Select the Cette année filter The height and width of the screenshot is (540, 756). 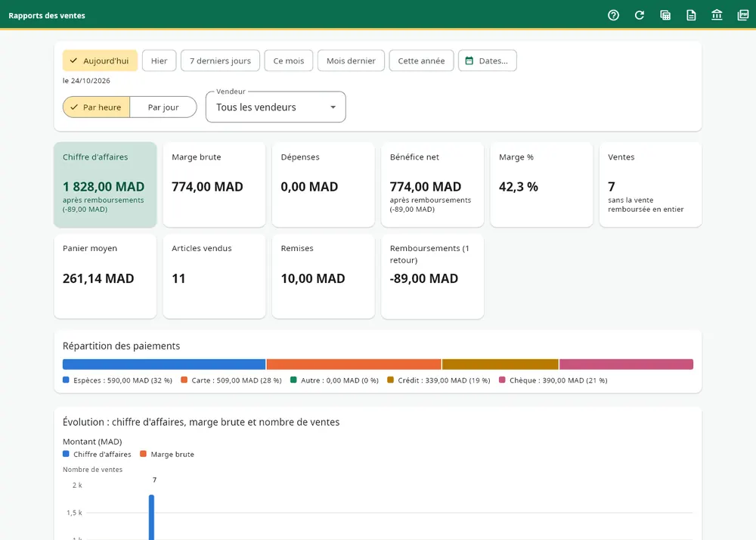(421, 61)
